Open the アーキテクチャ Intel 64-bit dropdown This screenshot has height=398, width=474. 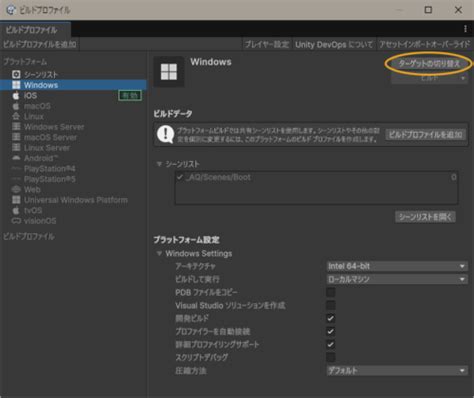pyautogui.click(x=397, y=266)
